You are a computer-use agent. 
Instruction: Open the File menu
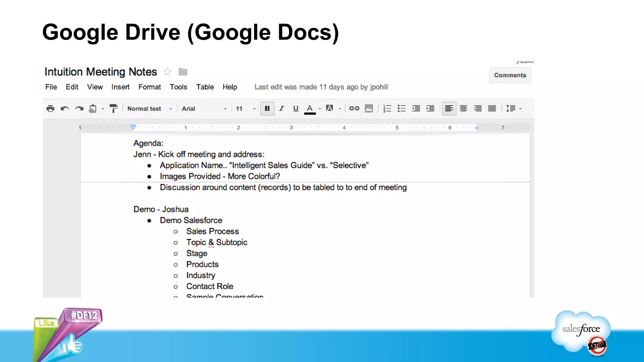tap(51, 87)
